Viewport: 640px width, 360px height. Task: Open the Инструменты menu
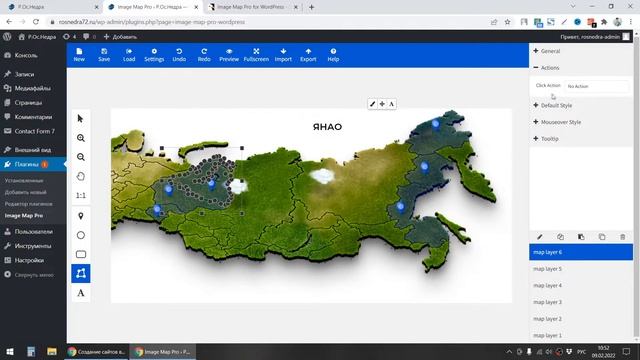[33, 246]
